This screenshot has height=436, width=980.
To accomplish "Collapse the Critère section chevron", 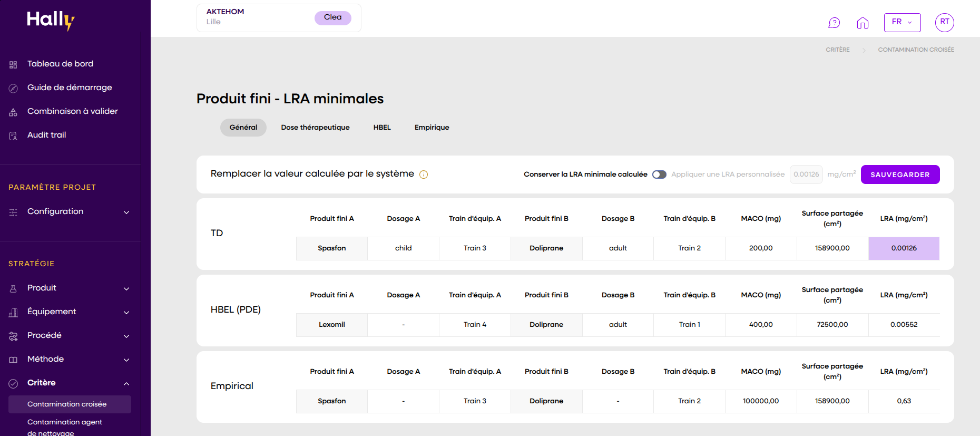I will (126, 383).
